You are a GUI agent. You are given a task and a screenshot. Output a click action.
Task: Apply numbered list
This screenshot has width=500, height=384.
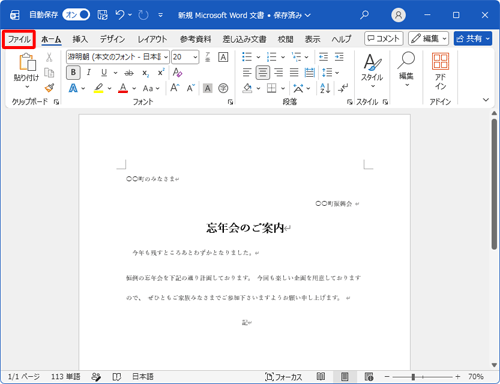pos(271,57)
